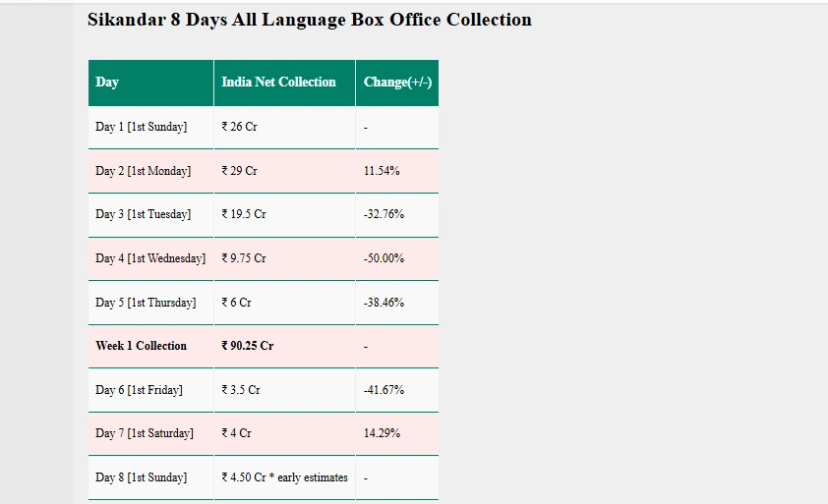The width and height of the screenshot is (828, 504).
Task: Select the Day column header
Action: pos(150,83)
